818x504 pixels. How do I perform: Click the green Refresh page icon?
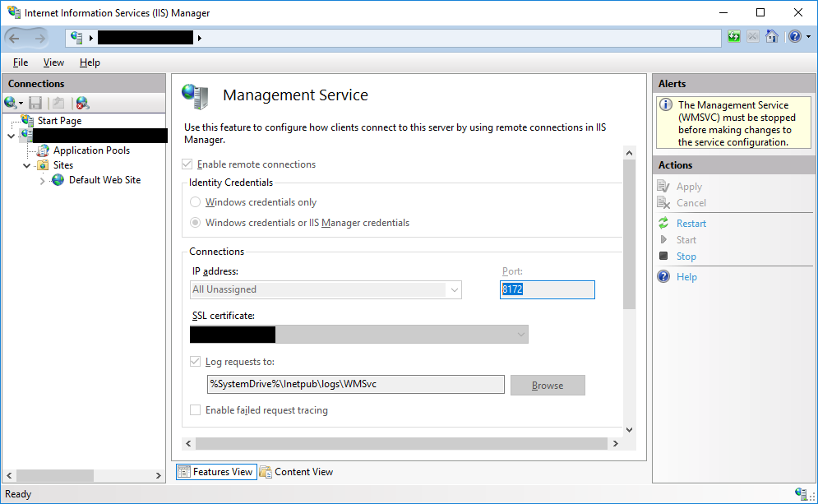point(734,36)
